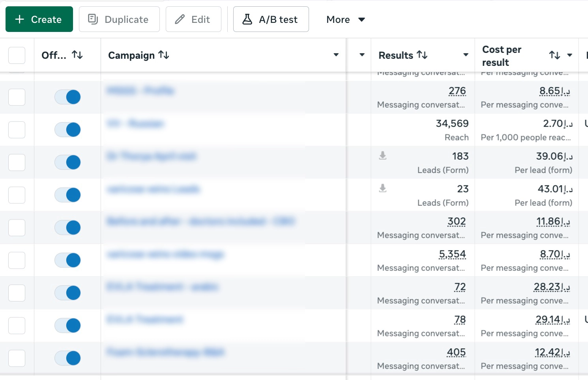The image size is (588, 380).
Task: Select checkbox for the 405 results campaign
Action: [x=17, y=358]
